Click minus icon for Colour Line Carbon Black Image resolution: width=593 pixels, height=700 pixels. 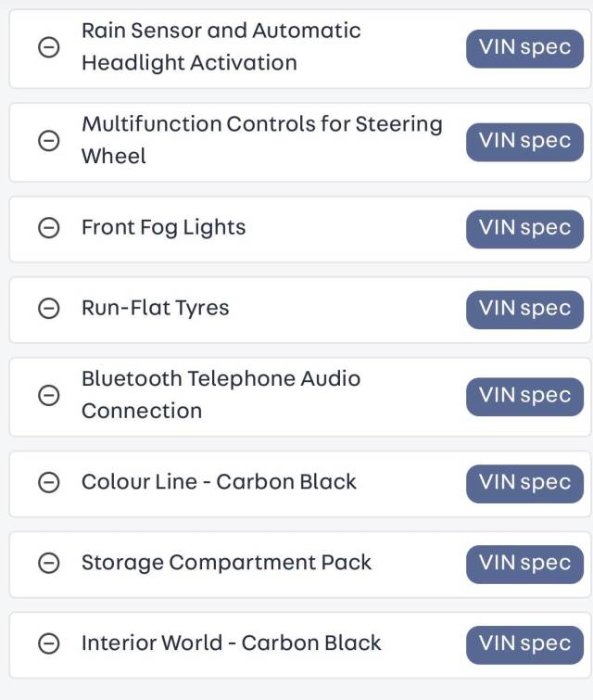point(48,482)
